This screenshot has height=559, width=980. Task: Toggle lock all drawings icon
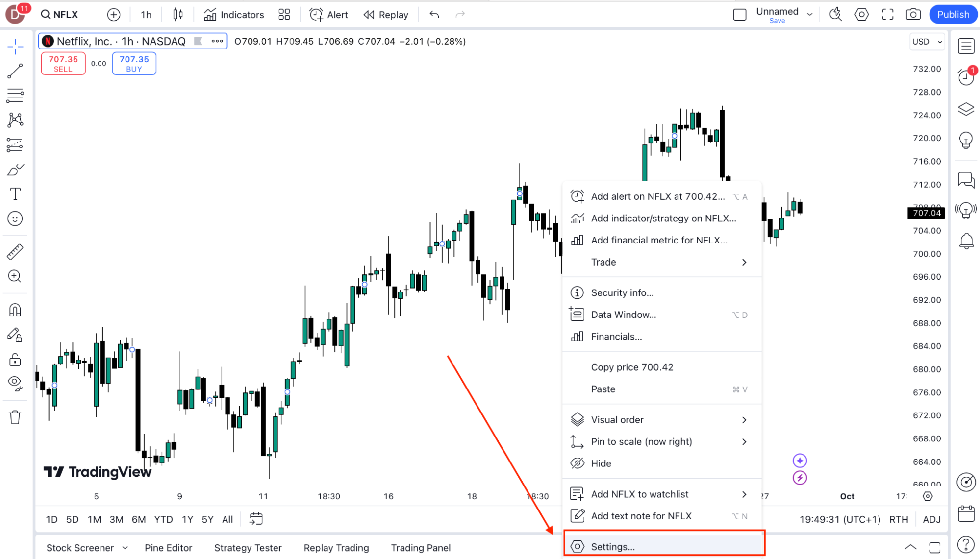pyautogui.click(x=15, y=360)
